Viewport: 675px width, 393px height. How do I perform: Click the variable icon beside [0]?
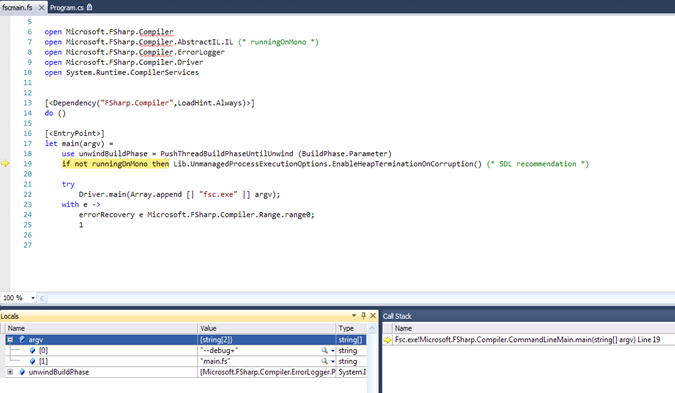(32, 350)
